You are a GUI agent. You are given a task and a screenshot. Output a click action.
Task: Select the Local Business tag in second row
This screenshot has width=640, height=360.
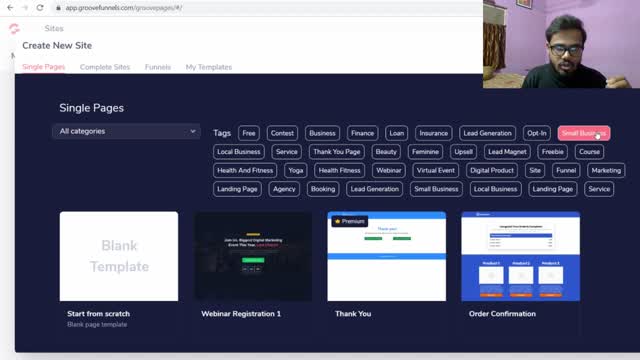tap(239, 152)
